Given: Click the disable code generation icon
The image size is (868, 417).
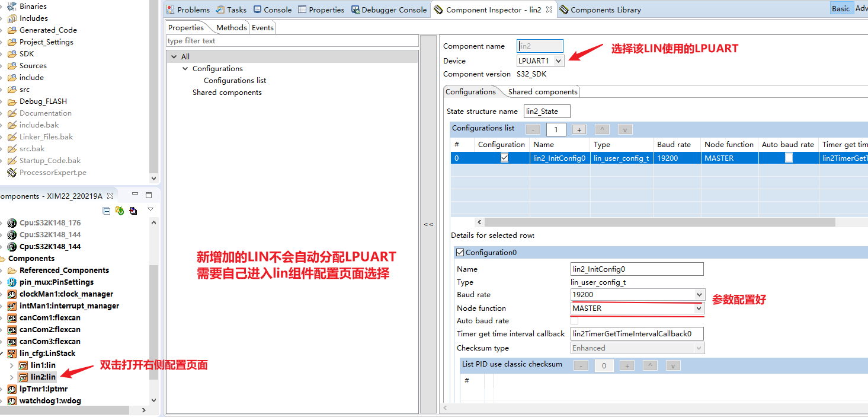Looking at the screenshot, I should 133,211.
